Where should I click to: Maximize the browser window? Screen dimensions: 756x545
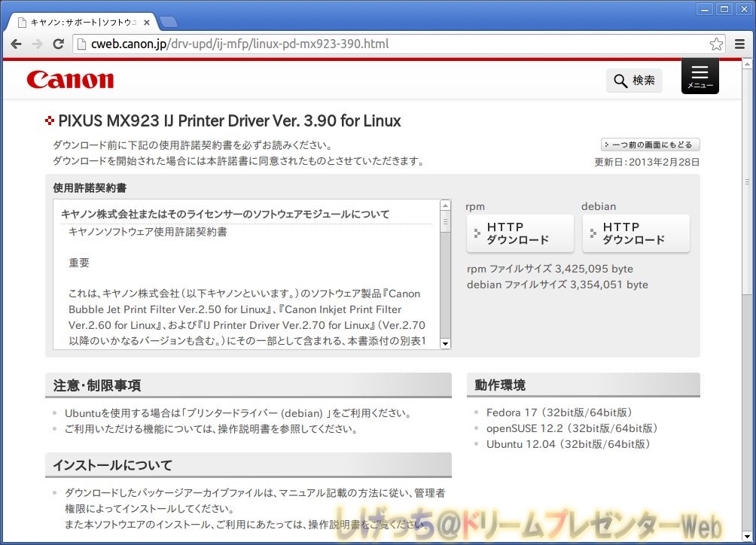(724, 9)
